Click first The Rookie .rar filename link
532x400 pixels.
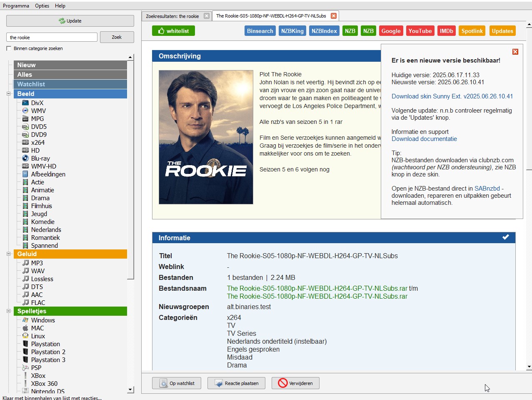tap(317, 288)
